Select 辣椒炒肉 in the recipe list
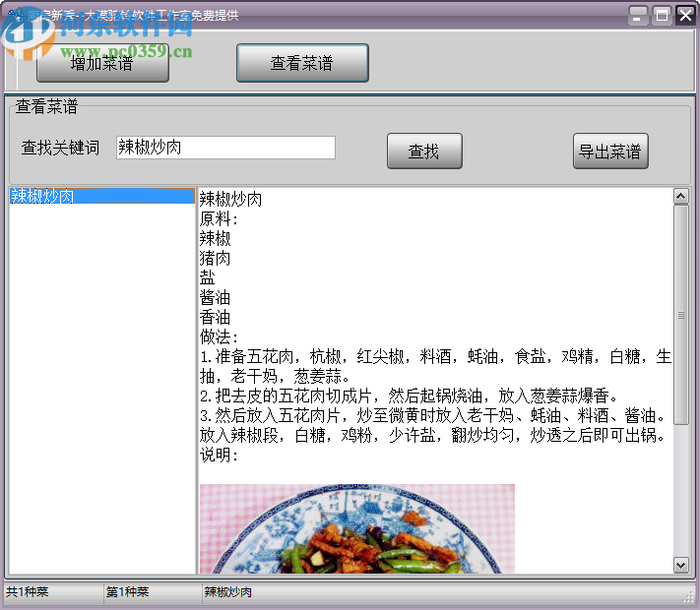The width and height of the screenshot is (700, 610). coord(101,196)
